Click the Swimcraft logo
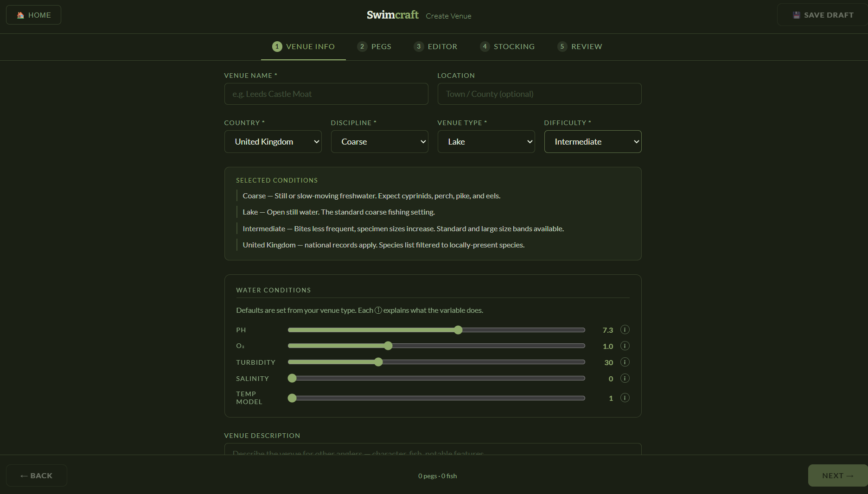The image size is (868, 494). [x=392, y=15]
